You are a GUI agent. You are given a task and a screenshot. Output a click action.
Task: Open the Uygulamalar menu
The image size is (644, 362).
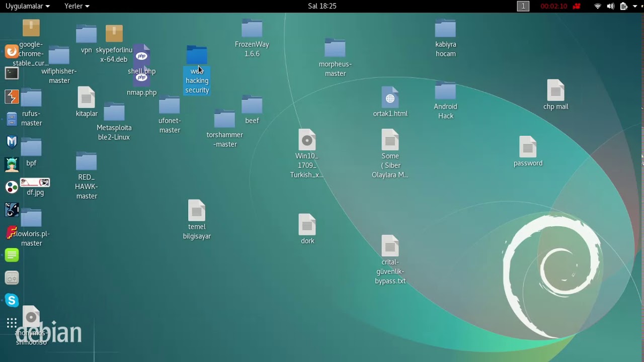point(28,6)
